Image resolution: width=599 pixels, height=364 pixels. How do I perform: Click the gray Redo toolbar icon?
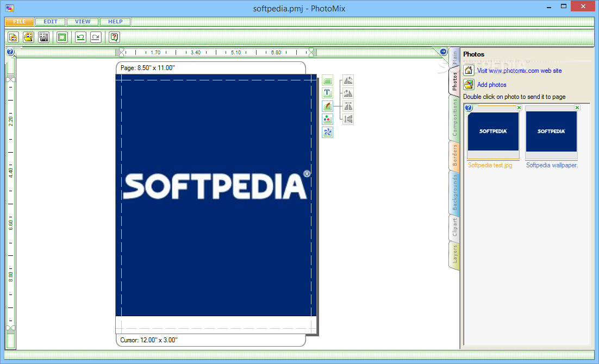tap(96, 37)
